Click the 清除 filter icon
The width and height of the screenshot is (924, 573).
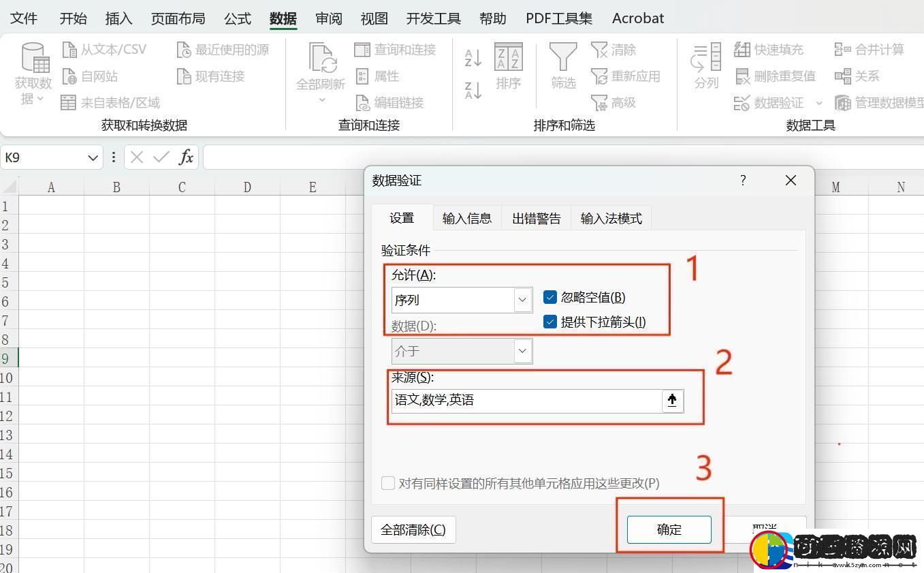point(599,50)
